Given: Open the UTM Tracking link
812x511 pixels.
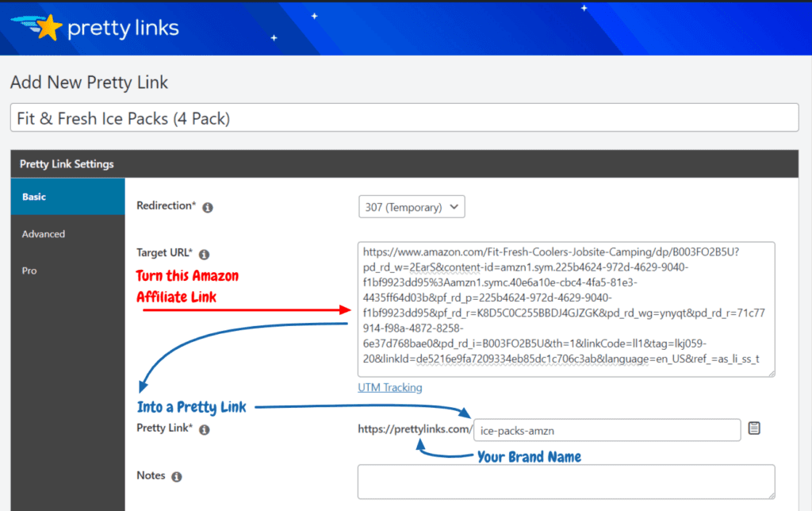Looking at the screenshot, I should [389, 387].
